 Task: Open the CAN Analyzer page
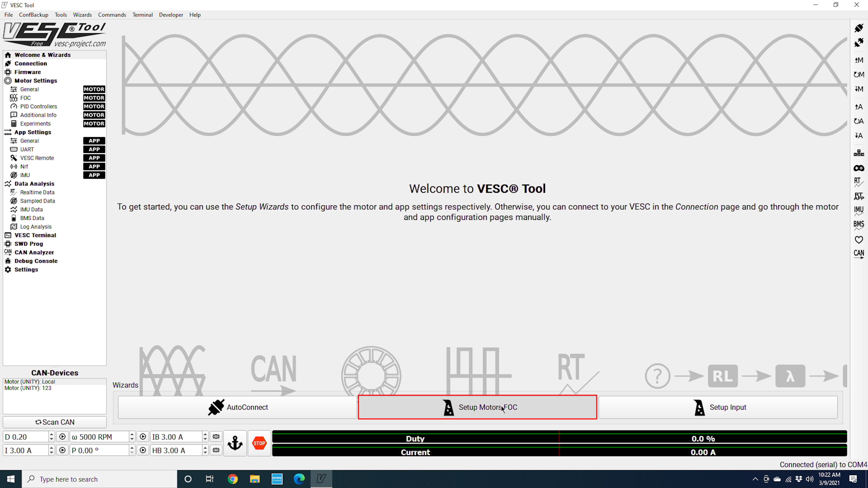(x=54, y=252)
